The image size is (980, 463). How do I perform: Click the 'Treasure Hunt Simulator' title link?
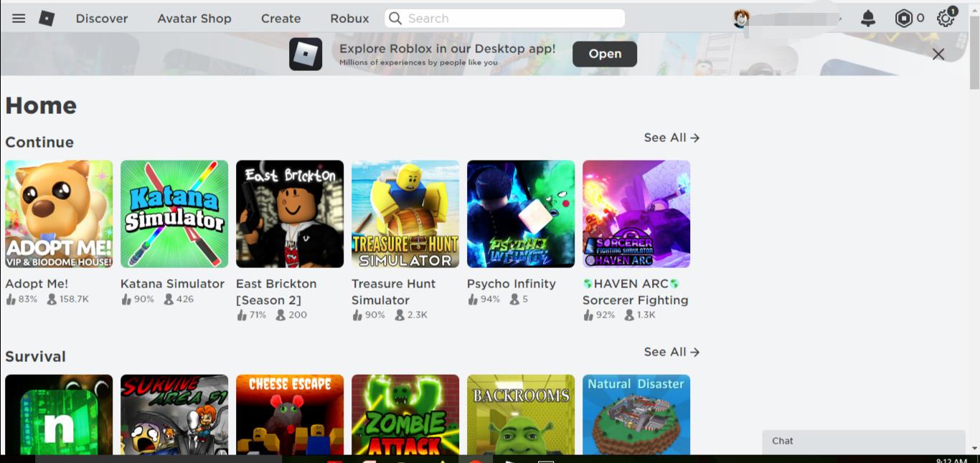click(393, 292)
